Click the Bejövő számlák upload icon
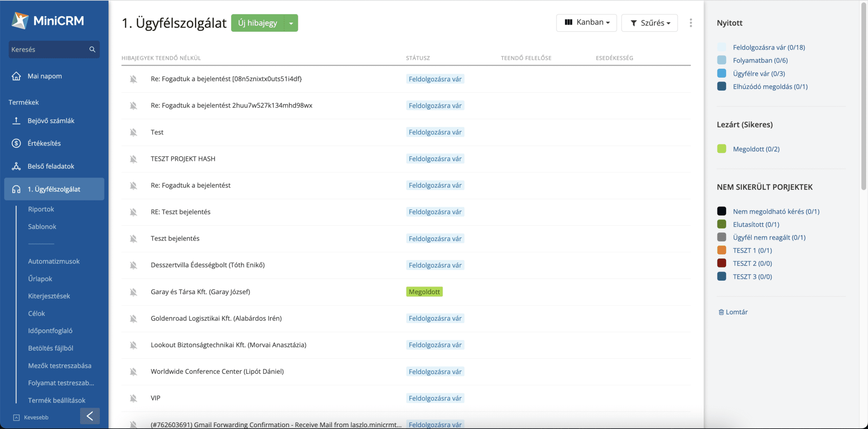Viewport: 868px width, 429px height. click(x=16, y=120)
